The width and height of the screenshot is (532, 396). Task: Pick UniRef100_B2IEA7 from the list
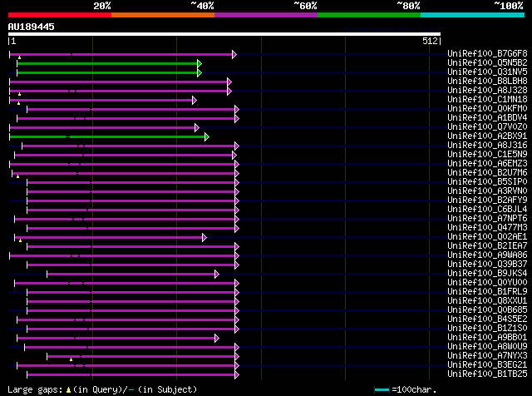pyautogui.click(x=487, y=246)
